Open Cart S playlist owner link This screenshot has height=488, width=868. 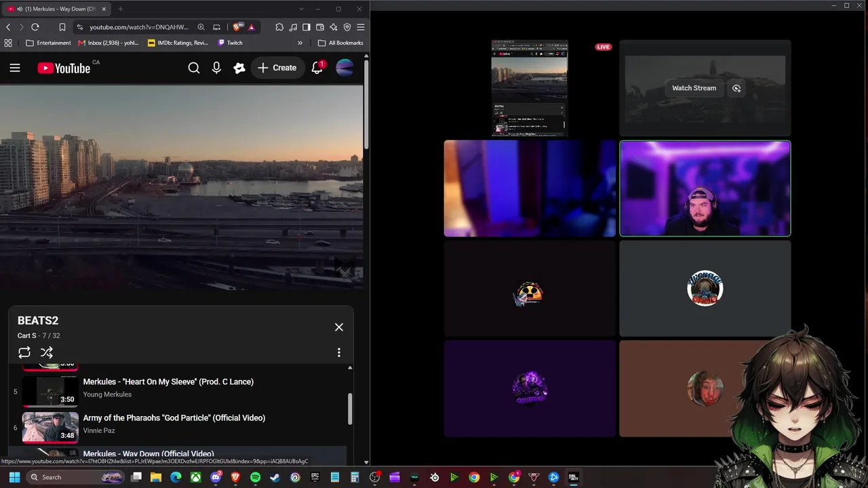[26, 335]
